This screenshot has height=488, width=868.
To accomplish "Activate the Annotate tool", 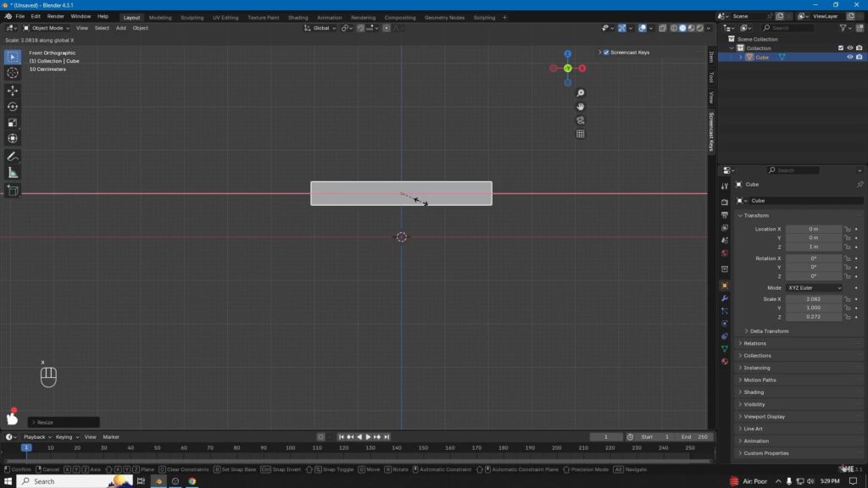I will [13, 157].
